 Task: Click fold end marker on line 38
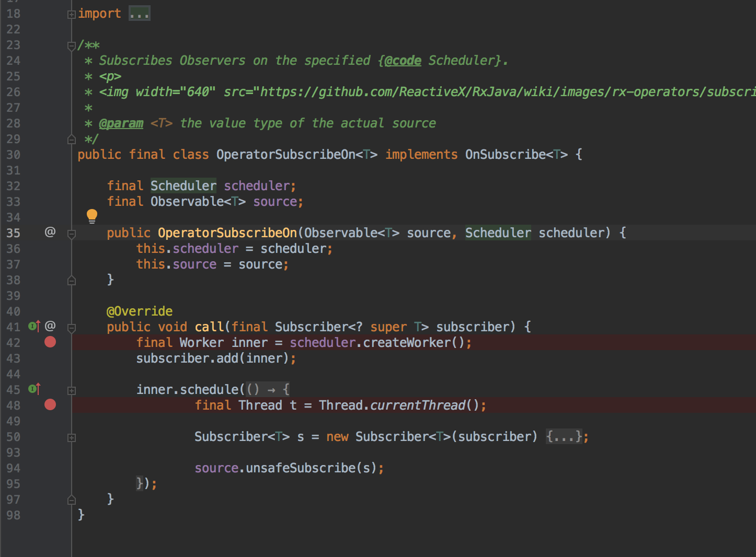point(72,281)
